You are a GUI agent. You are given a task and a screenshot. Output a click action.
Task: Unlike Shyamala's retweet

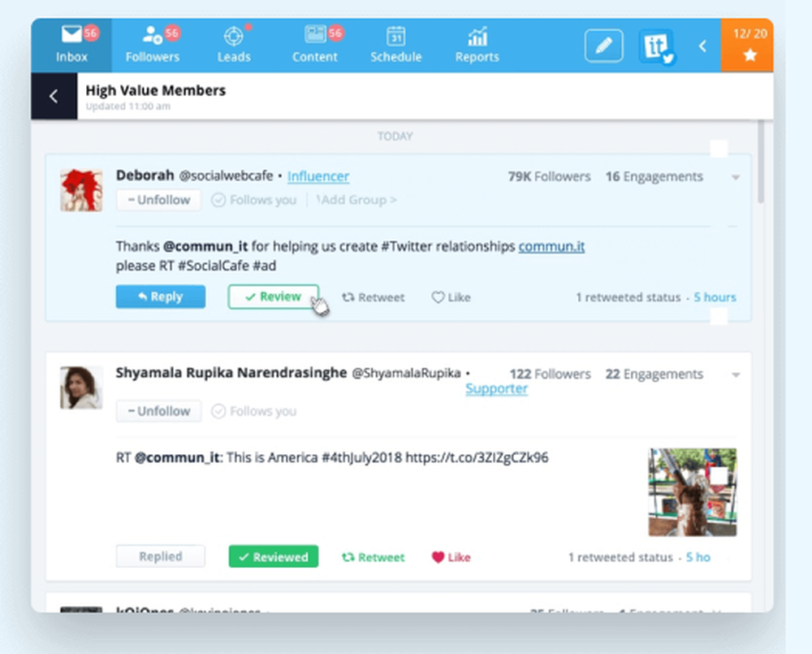coord(451,557)
